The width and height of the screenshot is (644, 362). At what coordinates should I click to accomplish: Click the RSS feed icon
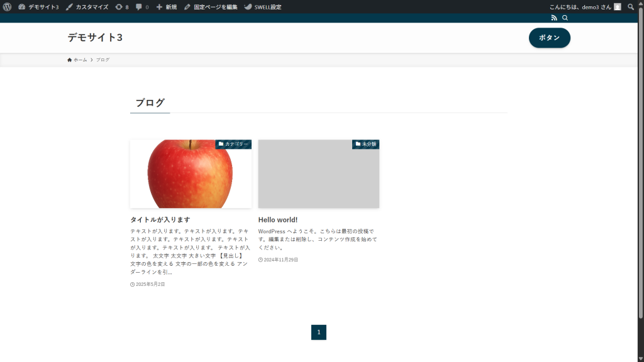point(554,18)
